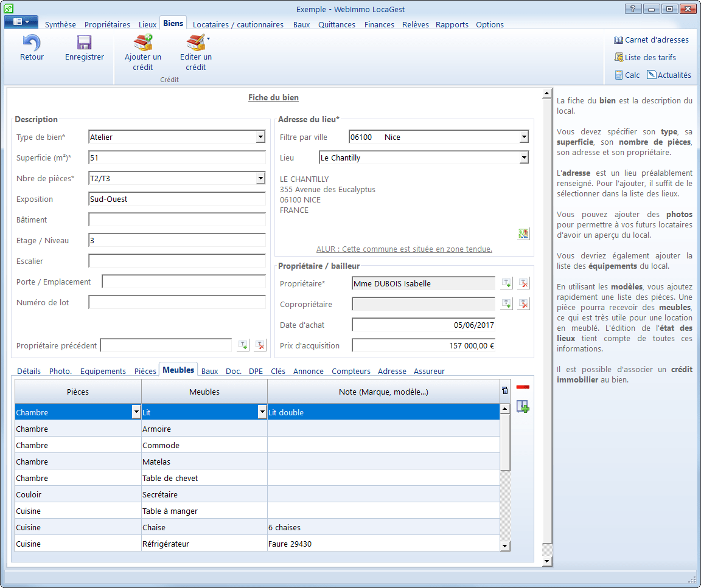The width and height of the screenshot is (701, 588).
Task: Click Ajouter un crédit icon
Action: [142, 43]
